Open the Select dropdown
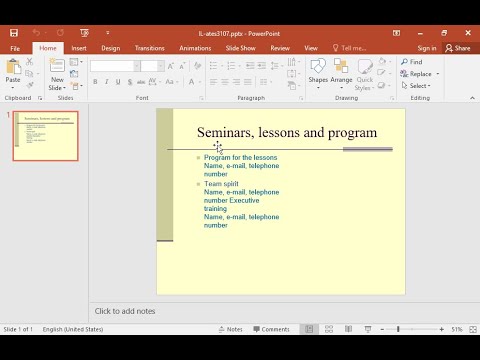Image resolution: width=480 pixels, height=360 pixels. [416, 86]
